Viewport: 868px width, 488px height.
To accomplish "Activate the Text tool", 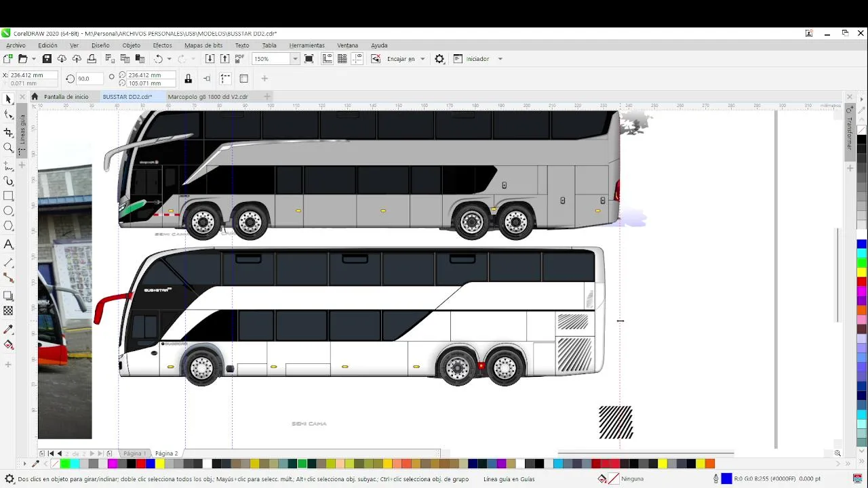I will (x=8, y=245).
